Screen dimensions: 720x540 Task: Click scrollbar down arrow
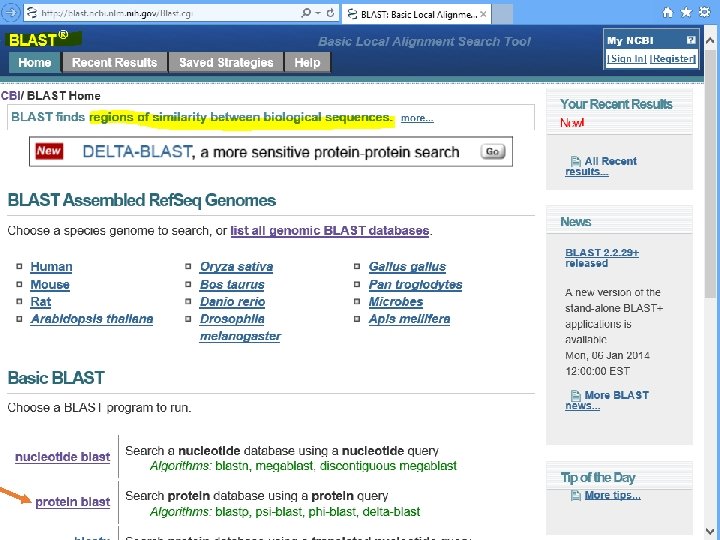(709, 532)
